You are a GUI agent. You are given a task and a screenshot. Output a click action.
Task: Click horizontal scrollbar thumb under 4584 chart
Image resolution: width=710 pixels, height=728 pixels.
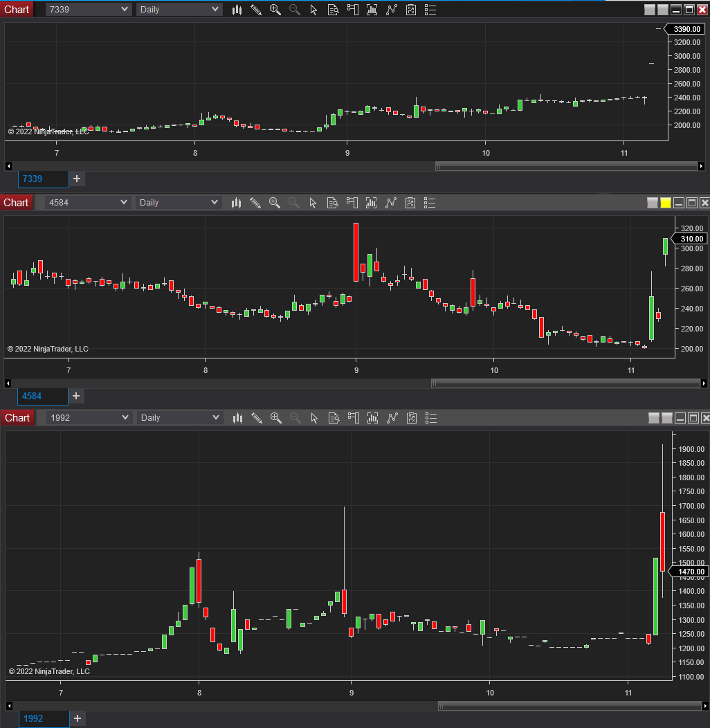click(565, 383)
